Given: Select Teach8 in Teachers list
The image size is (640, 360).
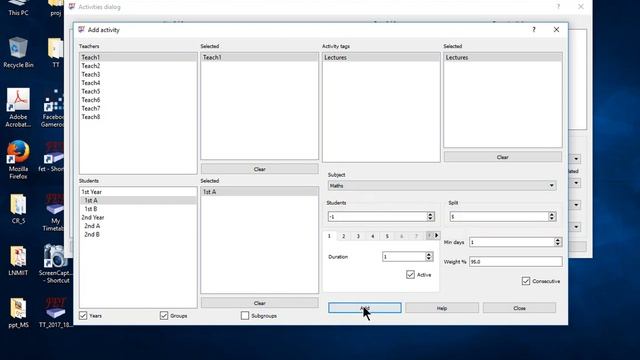Looking at the screenshot, I should pos(138,117).
